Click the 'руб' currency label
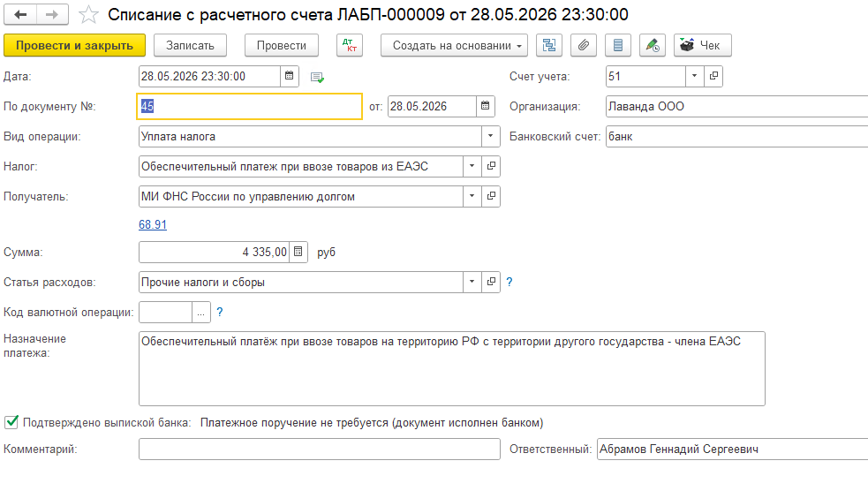 tap(326, 253)
